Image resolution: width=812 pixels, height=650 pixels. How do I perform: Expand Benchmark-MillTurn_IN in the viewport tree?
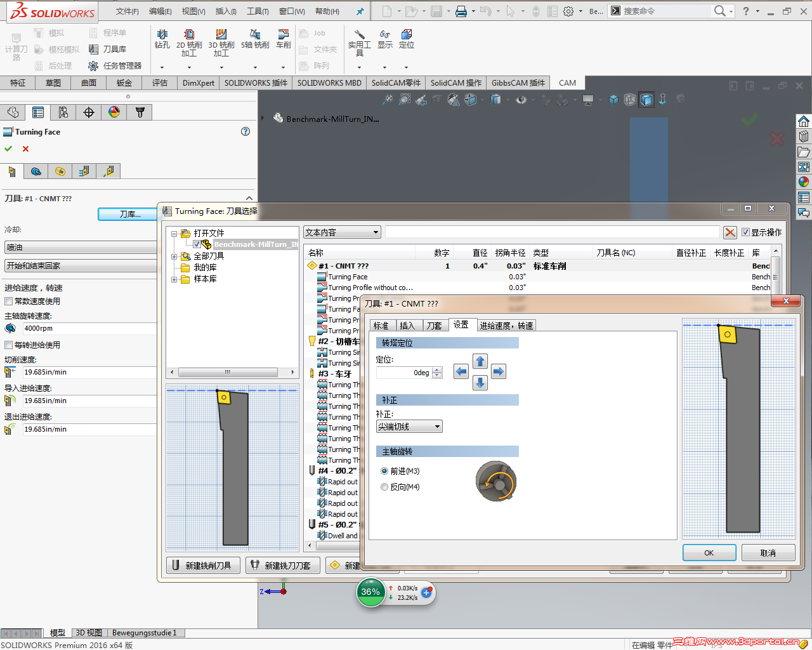coord(263,118)
